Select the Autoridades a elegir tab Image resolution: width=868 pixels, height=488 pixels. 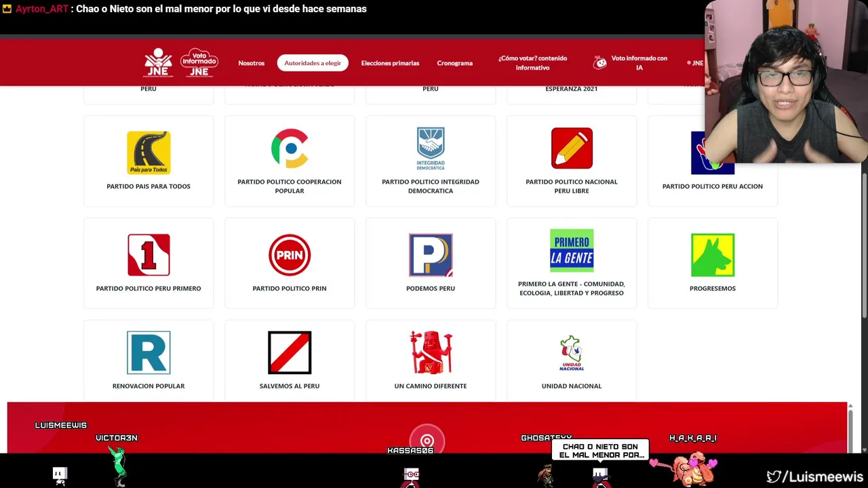pos(313,63)
